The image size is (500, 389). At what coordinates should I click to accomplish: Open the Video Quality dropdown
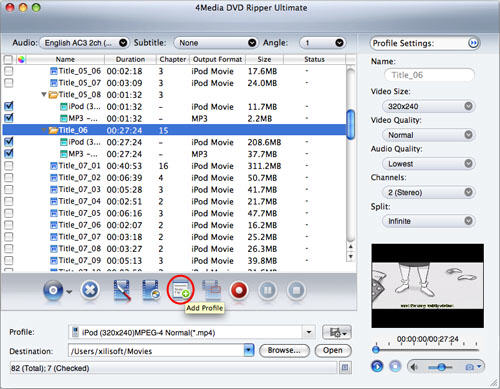coord(429,135)
